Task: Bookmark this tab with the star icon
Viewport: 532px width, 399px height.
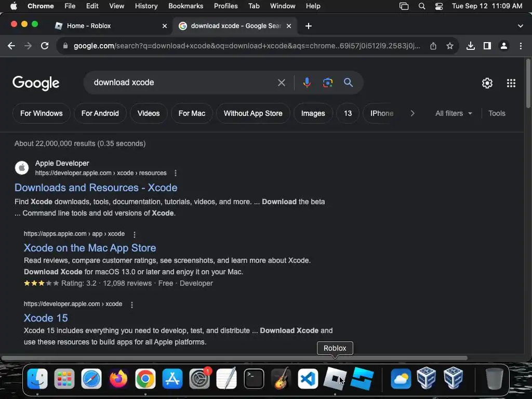Action: tap(450, 46)
